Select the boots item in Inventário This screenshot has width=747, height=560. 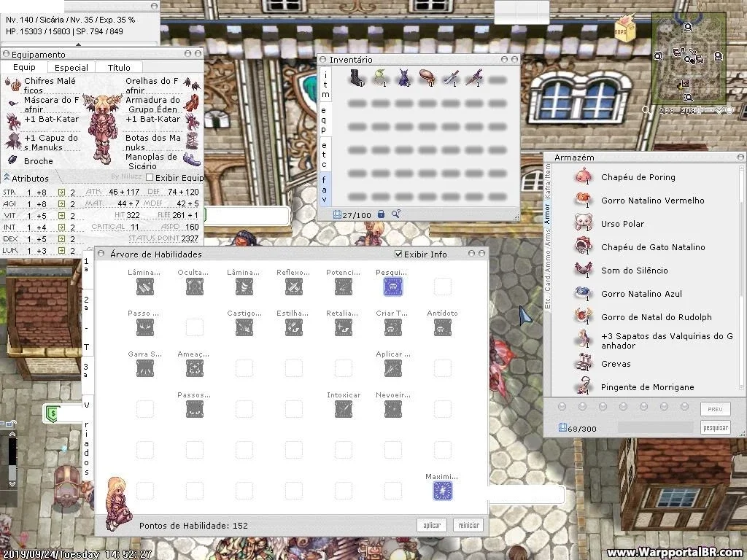pyautogui.click(x=356, y=77)
